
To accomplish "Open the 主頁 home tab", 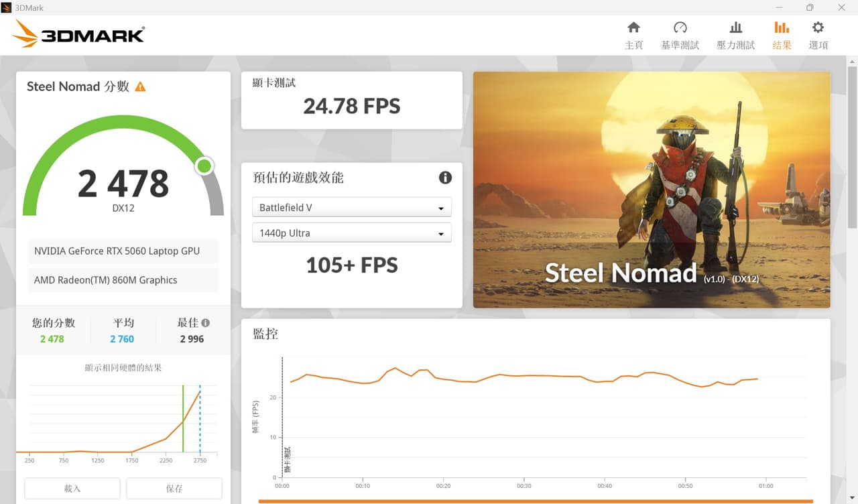I will tap(633, 36).
